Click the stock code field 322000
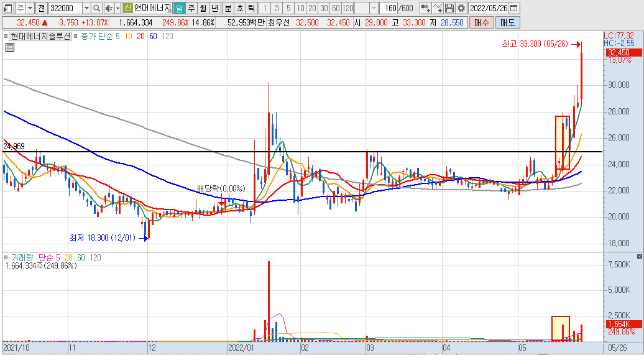The height and width of the screenshot is (355, 644). click(65, 8)
